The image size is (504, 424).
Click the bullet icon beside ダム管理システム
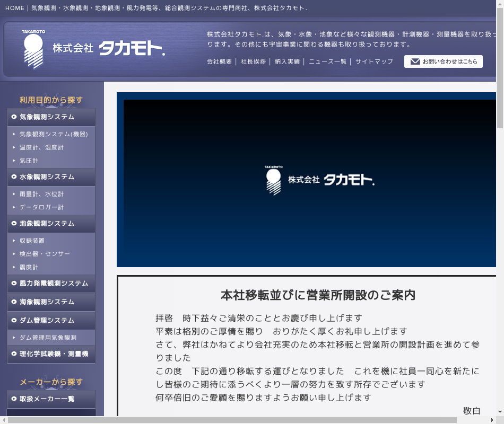pos(14,320)
